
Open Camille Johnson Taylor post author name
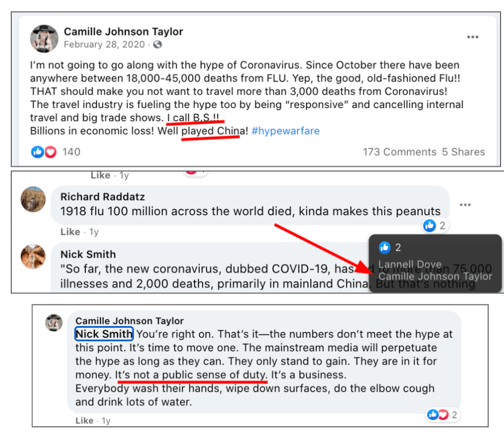[x=124, y=32]
